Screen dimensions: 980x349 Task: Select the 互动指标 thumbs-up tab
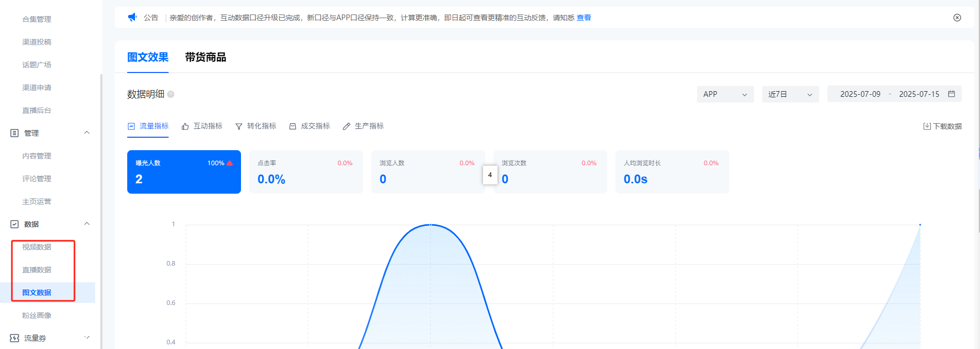[202, 126]
